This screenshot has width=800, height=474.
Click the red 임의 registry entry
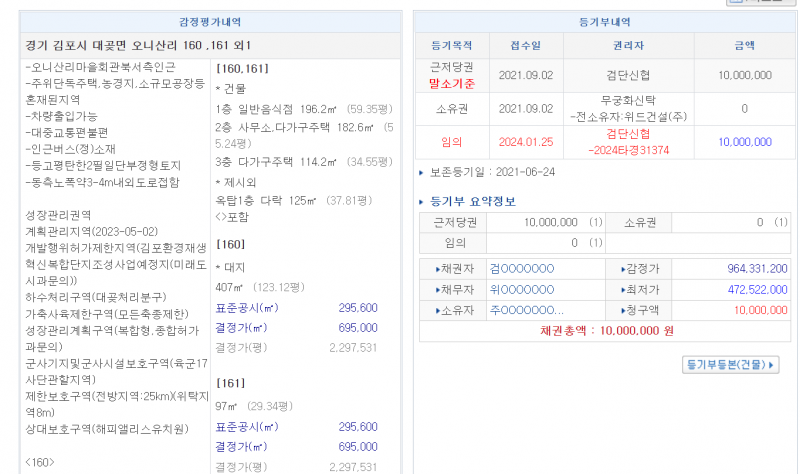452,142
